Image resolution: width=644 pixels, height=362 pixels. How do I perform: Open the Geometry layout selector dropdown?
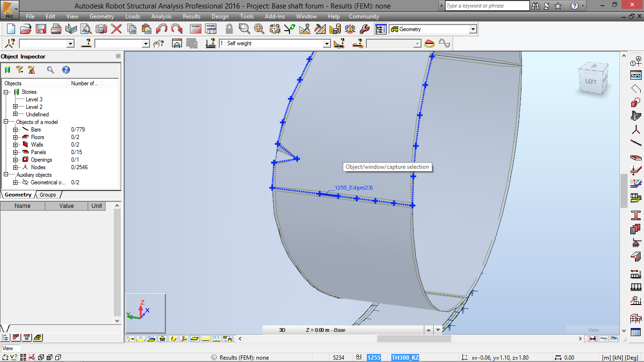point(472,29)
